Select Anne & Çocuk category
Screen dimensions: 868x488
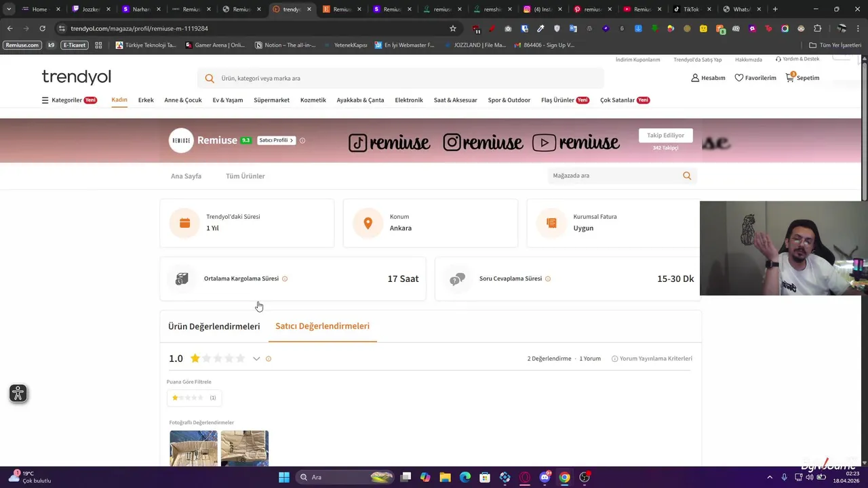click(x=183, y=100)
